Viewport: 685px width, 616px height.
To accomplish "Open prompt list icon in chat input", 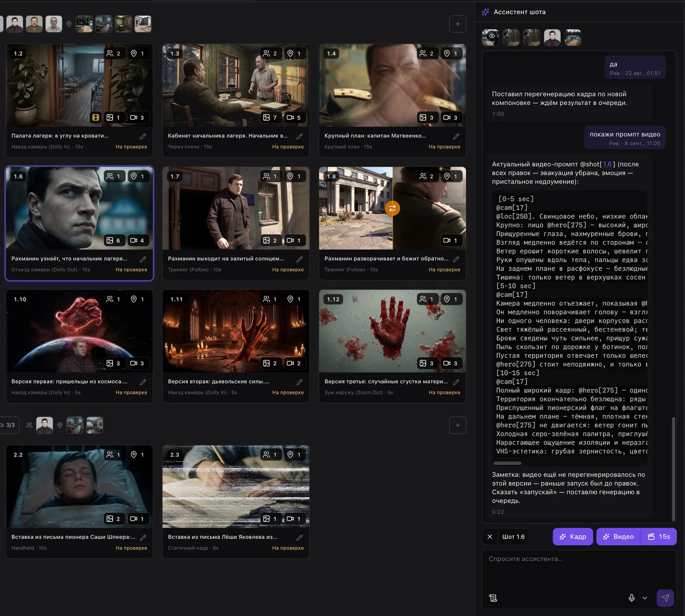I will 493,598.
